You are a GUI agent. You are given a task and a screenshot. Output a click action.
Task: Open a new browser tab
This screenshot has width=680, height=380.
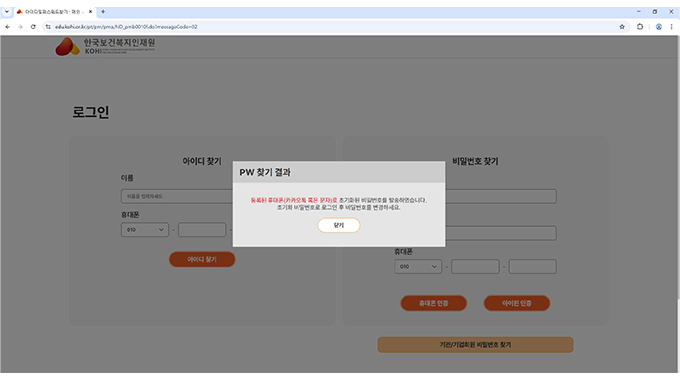(103, 12)
